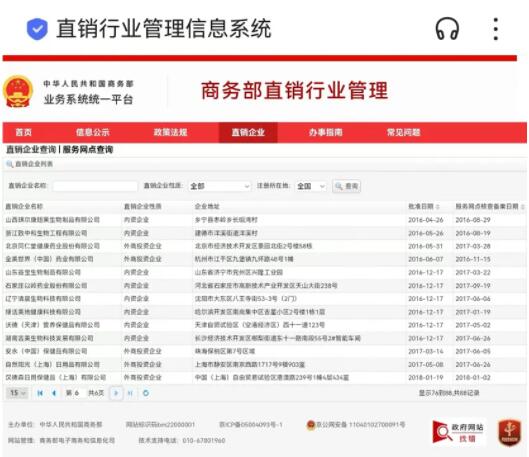Select the 浙江致中和生物工程 company name

pos(46,233)
